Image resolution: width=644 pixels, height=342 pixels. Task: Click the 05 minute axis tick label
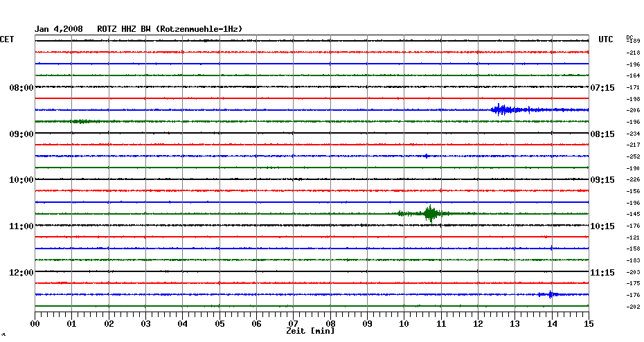220,324
